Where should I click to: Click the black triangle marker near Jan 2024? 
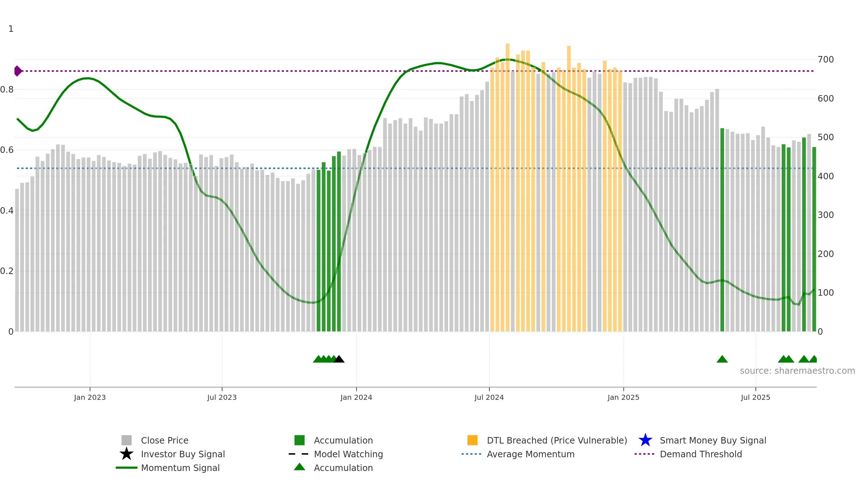coord(339,359)
